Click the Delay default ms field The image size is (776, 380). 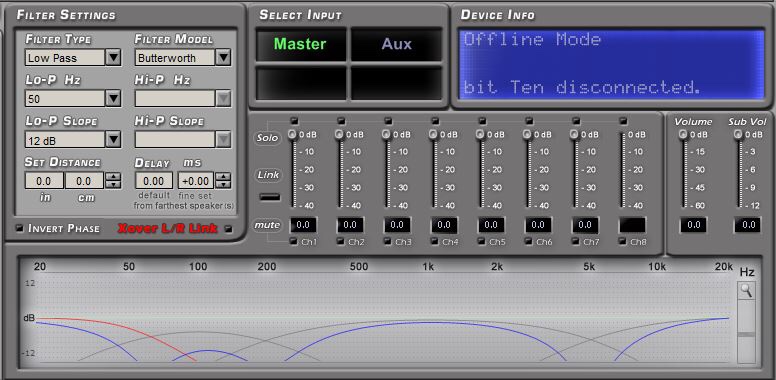click(x=154, y=181)
